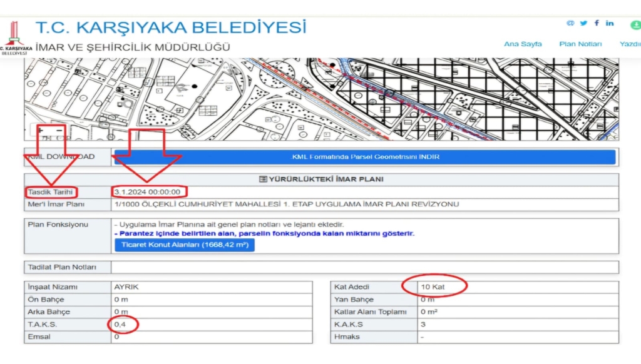Image resolution: width=641 pixels, height=364 pixels.
Task: Open the Facebook icon in header
Action: pyautogui.click(x=597, y=23)
